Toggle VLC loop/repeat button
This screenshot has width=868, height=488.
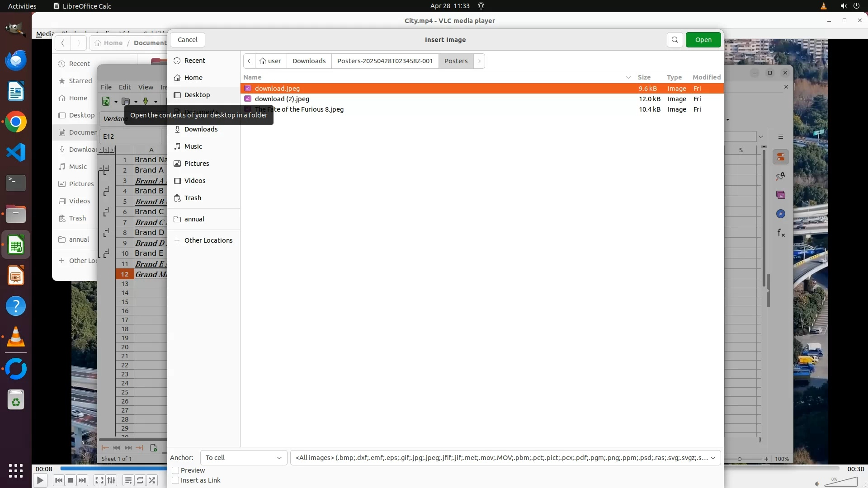pos(140,480)
